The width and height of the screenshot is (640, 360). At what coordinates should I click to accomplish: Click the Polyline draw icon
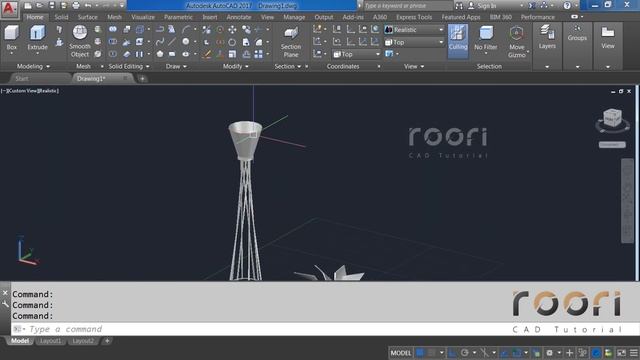160,29
